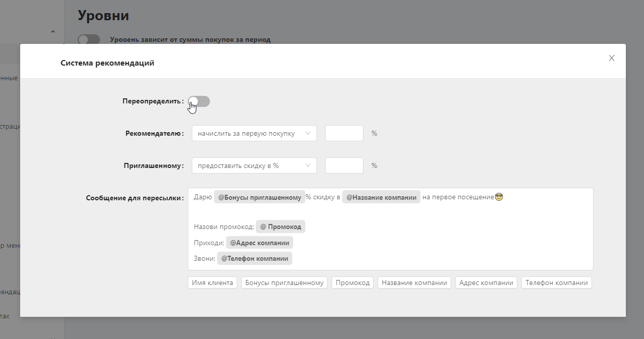Toggle the Переопределить switch
The height and width of the screenshot is (339, 644).
tap(199, 101)
